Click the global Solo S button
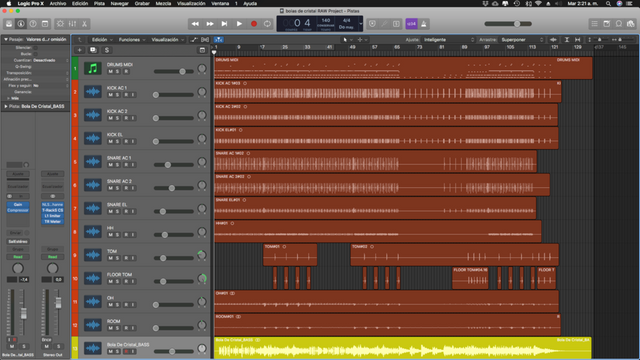Screen dimensions: 640x360 [107, 50]
